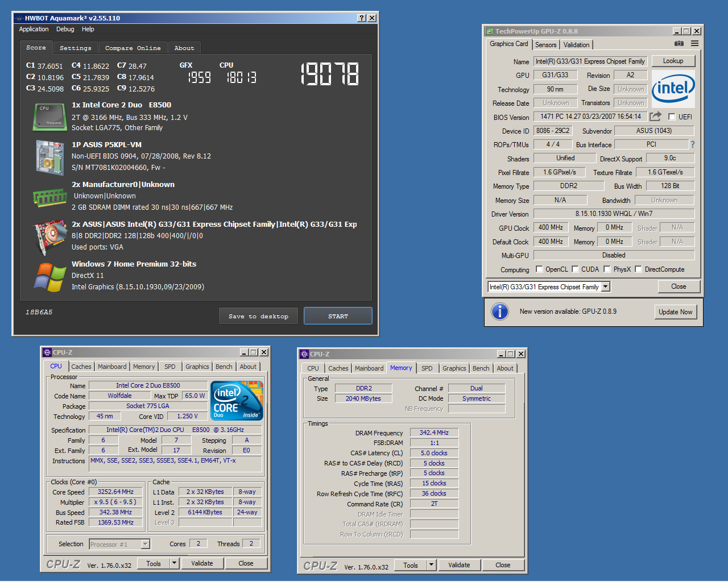Open the GPU selection dropdown in GPU-Z
The width and height of the screenshot is (728, 582).
click(x=606, y=287)
